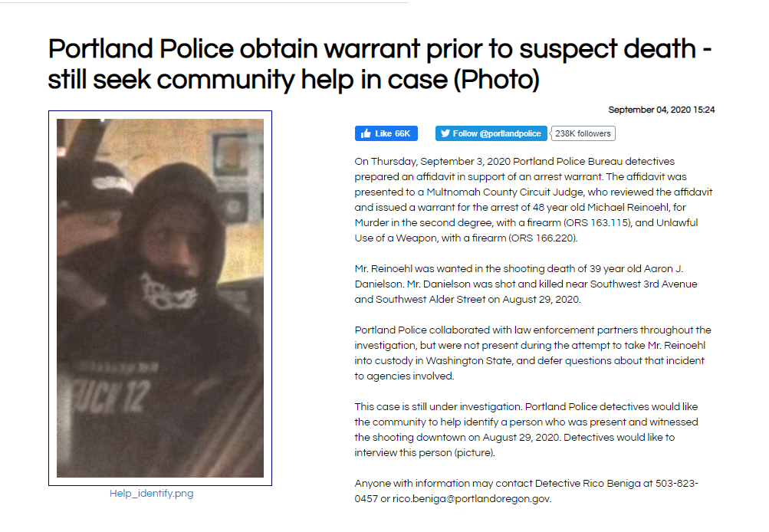Click the name Michael Reinoehl in first paragraph
This screenshot has width=769, height=532.
pos(629,208)
